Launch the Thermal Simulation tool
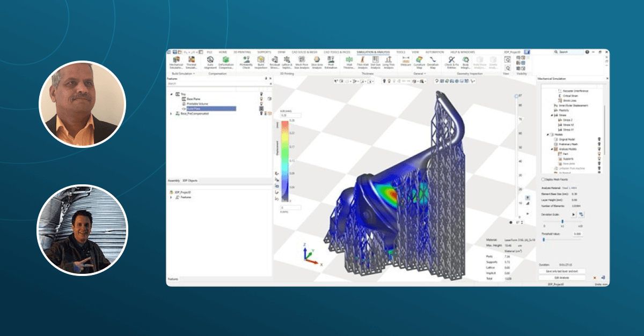644x336 pixels. pos(192,62)
